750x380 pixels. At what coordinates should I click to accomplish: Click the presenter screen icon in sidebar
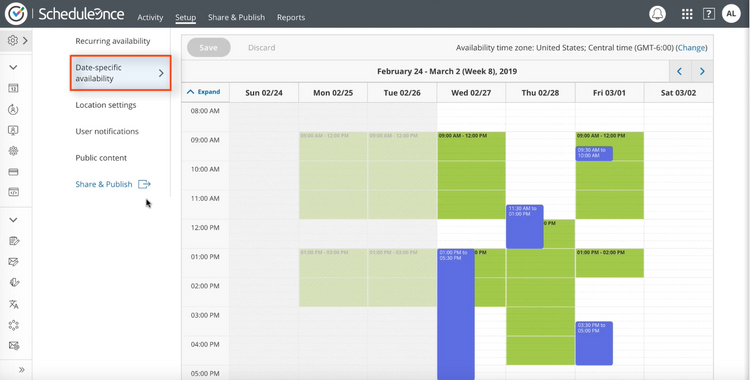tap(13, 130)
